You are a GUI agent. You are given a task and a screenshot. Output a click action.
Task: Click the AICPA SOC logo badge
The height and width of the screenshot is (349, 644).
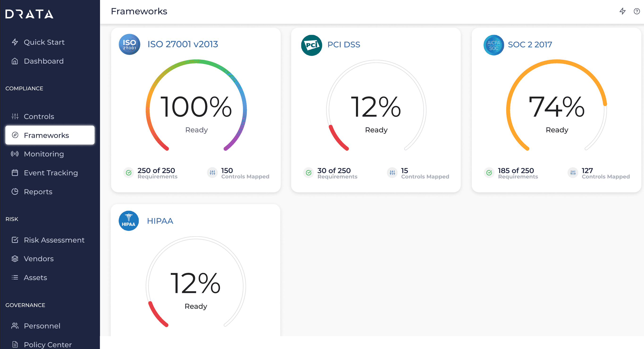click(x=493, y=45)
